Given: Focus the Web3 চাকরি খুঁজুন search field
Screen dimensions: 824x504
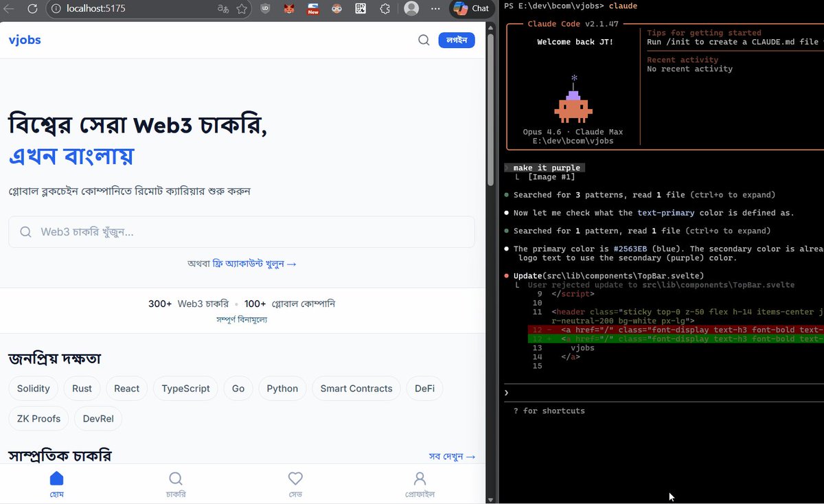Looking at the screenshot, I should point(242,232).
